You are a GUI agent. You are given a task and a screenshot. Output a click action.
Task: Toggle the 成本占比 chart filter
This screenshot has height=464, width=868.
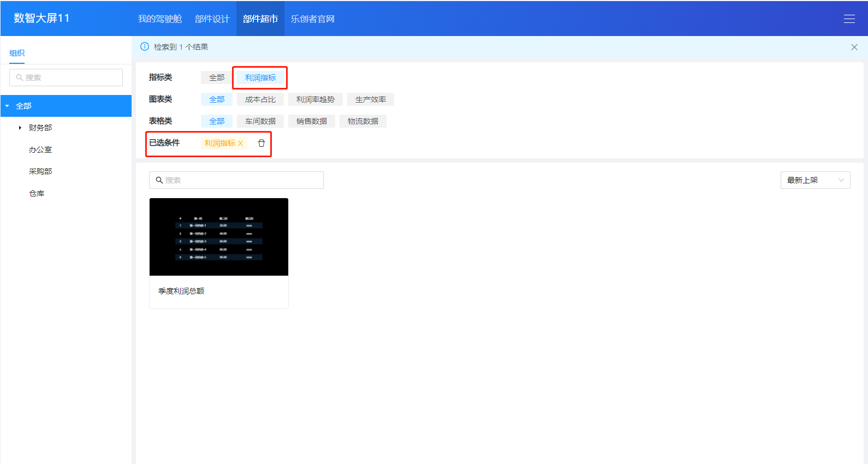(x=260, y=99)
